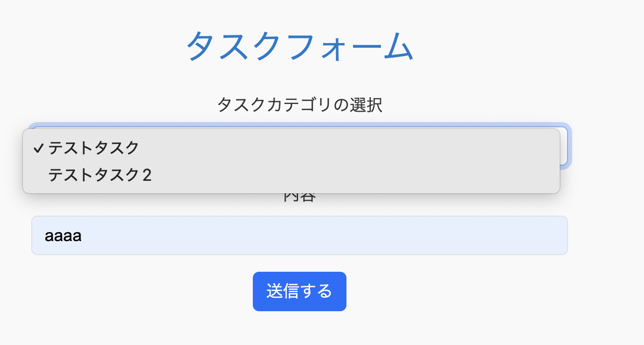Click the select box's exposed right edge

coord(564,145)
